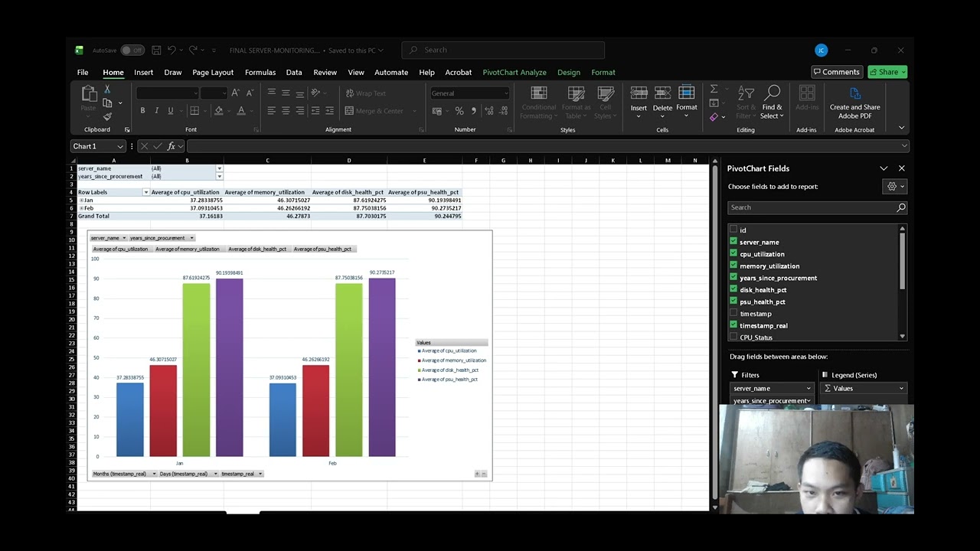Apply Bold formatting

(x=142, y=111)
